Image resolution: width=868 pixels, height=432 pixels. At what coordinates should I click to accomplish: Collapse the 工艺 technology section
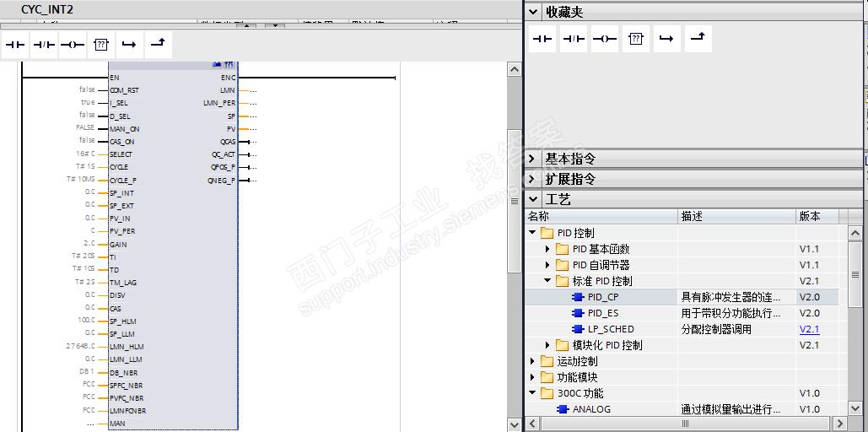coord(533,199)
